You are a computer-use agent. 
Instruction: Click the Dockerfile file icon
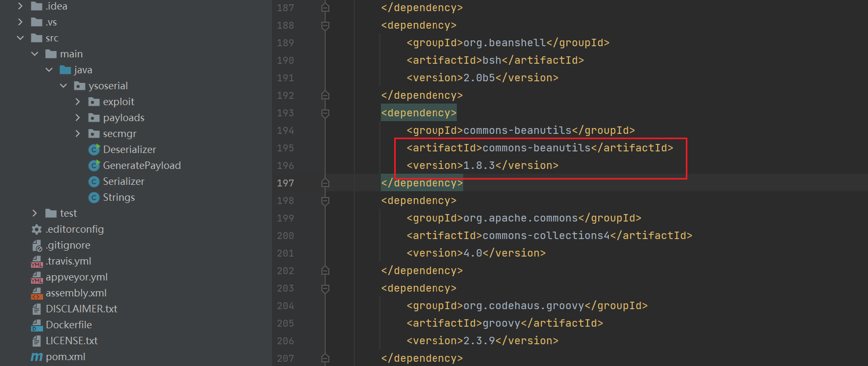point(37,325)
